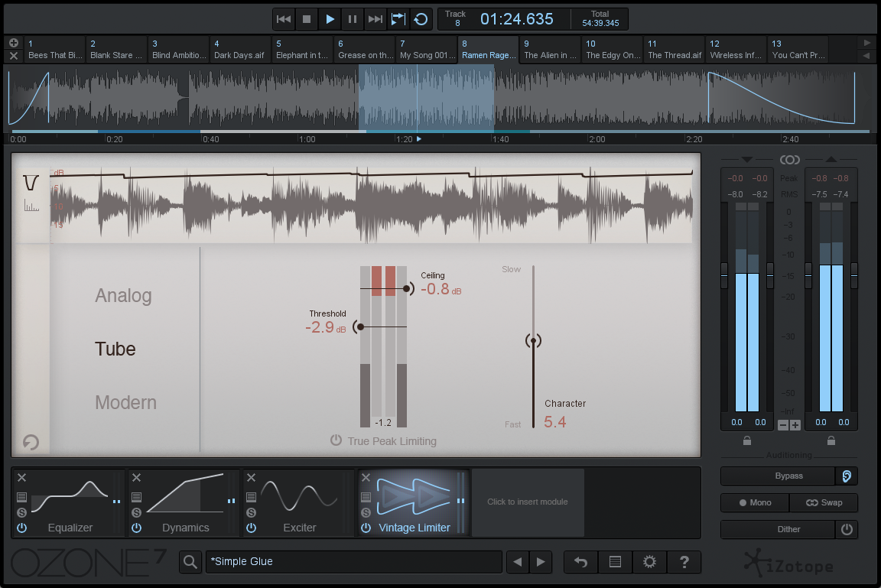This screenshot has height=588, width=881.
Task: Select the Dark Days.aif track tab
Action: (240, 50)
